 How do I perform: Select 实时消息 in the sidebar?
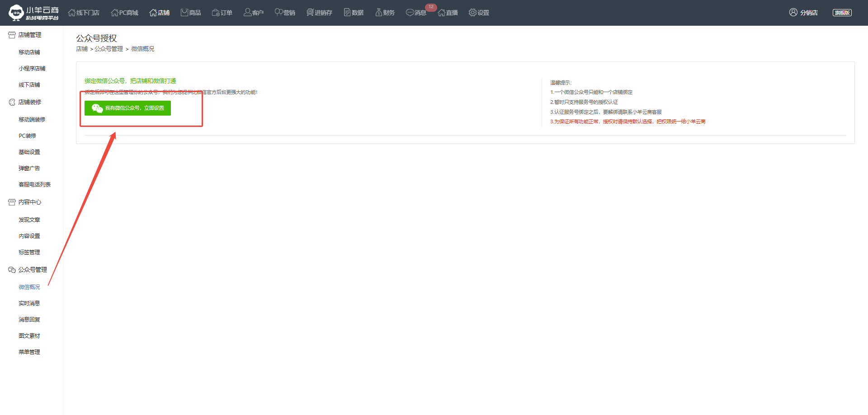click(29, 303)
